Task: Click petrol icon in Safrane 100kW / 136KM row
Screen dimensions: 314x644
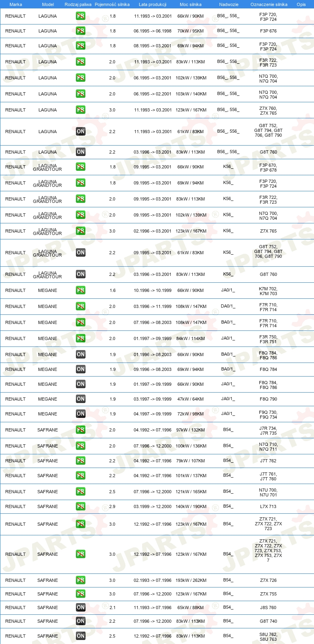Action: coord(81,446)
